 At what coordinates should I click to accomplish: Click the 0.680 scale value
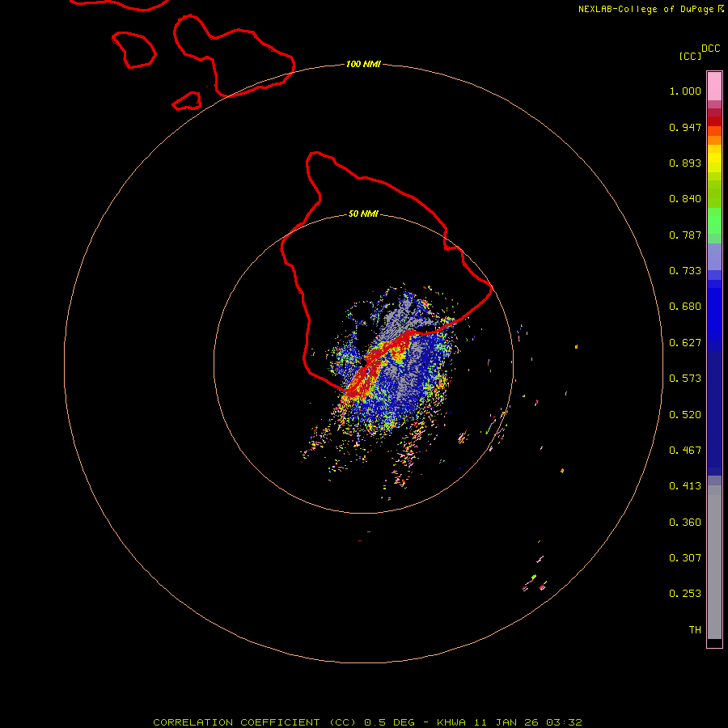(x=685, y=307)
